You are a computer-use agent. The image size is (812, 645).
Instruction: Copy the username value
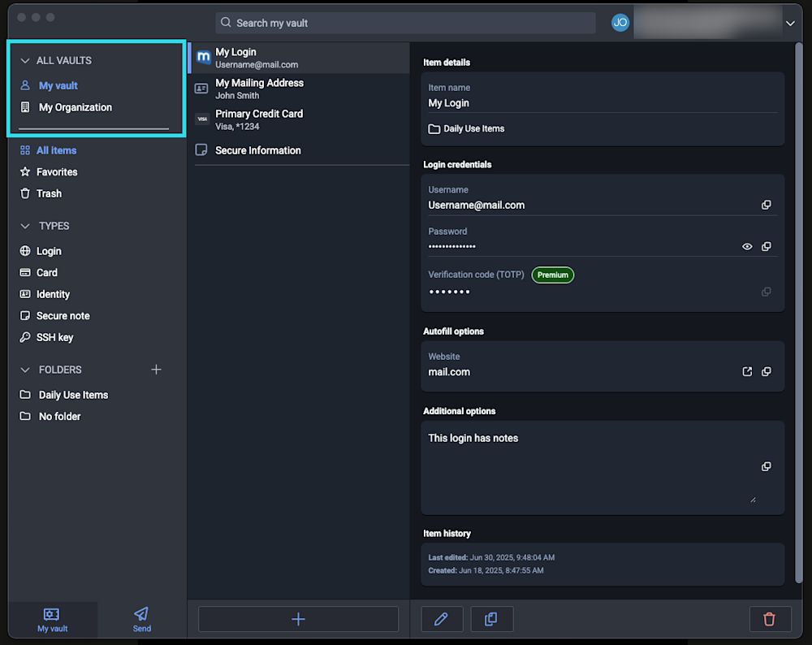pyautogui.click(x=766, y=206)
